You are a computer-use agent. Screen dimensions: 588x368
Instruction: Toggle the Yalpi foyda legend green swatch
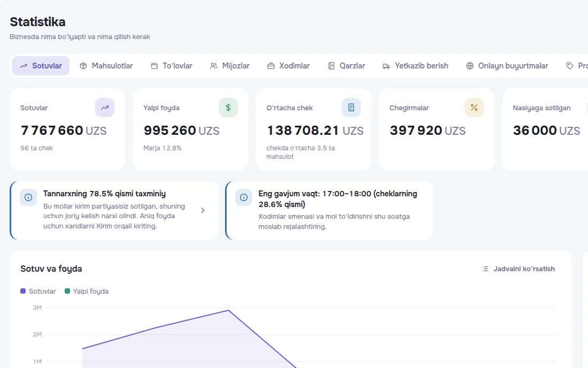67,291
